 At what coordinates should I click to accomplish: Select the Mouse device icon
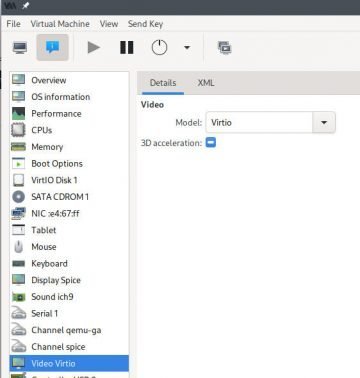pos(19,247)
